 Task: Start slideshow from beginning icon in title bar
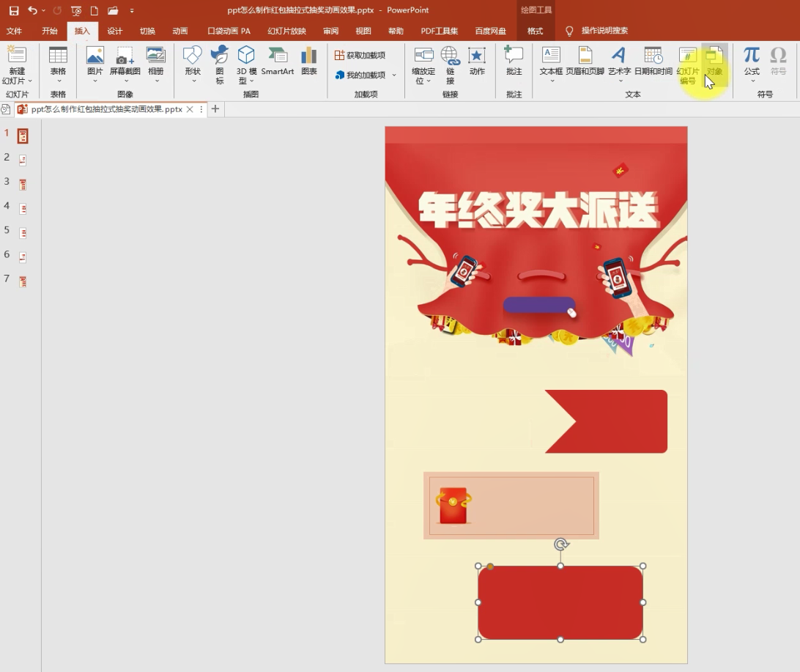coord(76,10)
